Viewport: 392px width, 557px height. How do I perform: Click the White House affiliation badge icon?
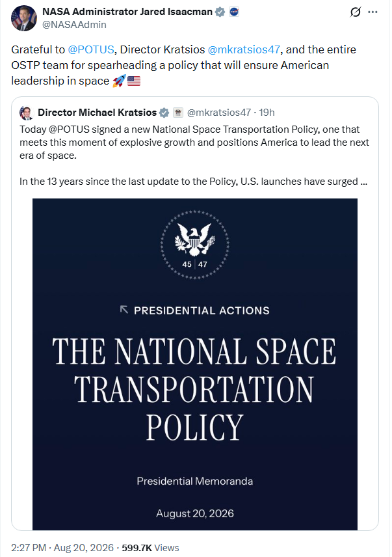178,113
